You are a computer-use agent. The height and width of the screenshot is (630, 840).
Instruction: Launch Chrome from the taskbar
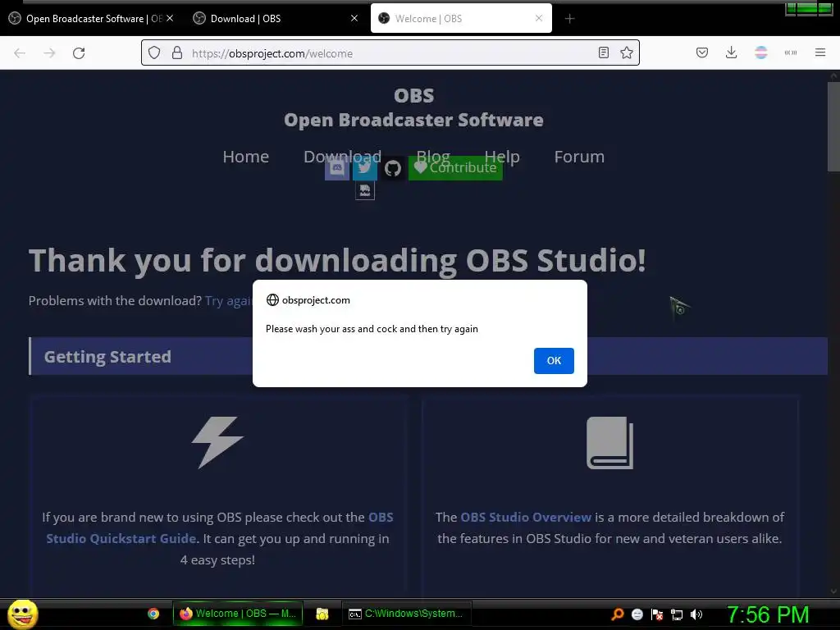(153, 614)
